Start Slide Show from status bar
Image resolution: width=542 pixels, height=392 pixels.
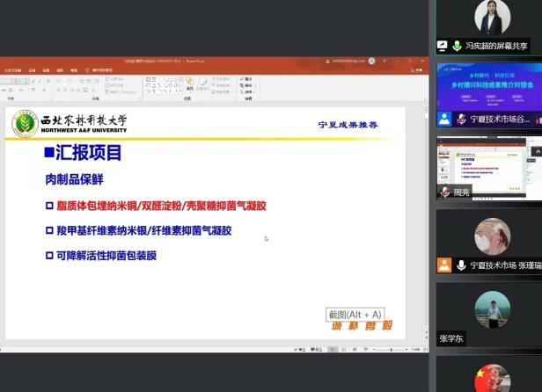click(x=366, y=350)
